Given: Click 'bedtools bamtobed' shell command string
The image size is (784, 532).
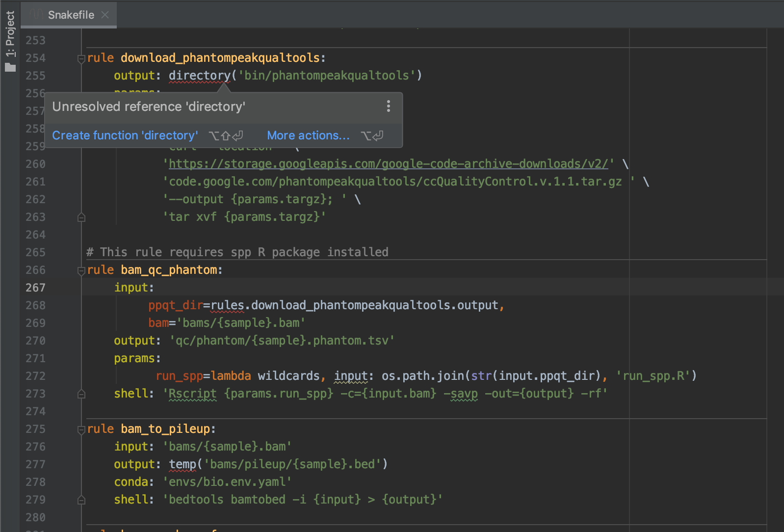Looking at the screenshot, I should coord(303,500).
